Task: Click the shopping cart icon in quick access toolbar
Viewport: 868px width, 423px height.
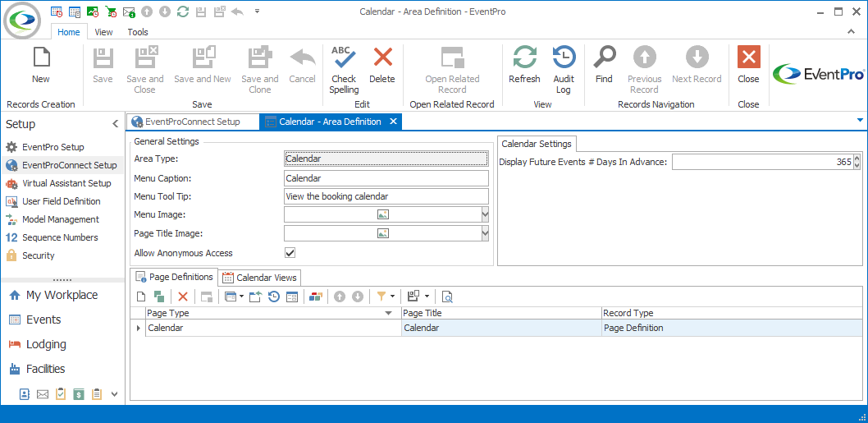Action: tap(112, 11)
